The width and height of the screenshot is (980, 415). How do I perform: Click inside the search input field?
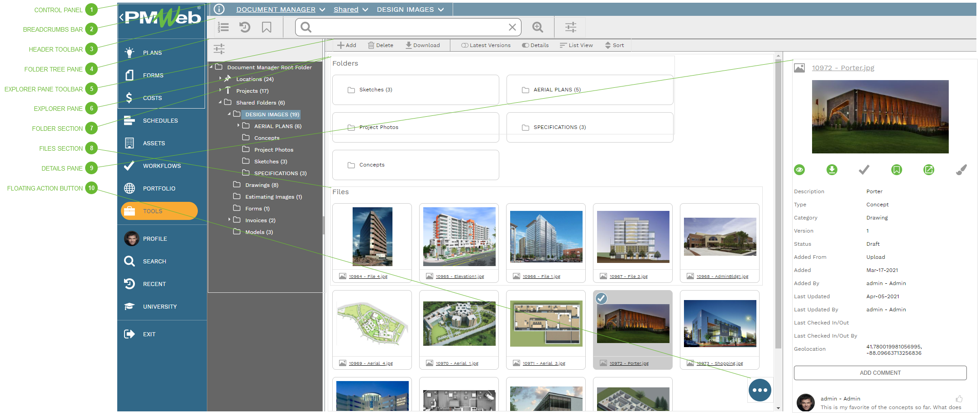point(407,28)
